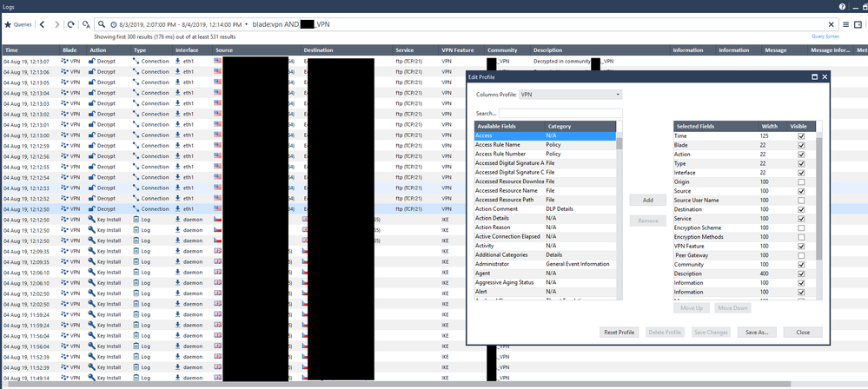Click Category column header in dialog
The width and height of the screenshot is (868, 389).
[580, 126]
